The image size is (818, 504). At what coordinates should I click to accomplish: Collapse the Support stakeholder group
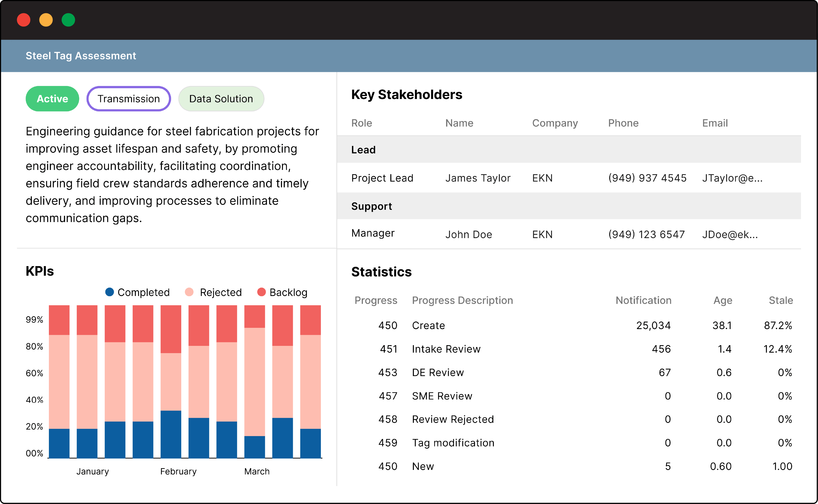371,206
